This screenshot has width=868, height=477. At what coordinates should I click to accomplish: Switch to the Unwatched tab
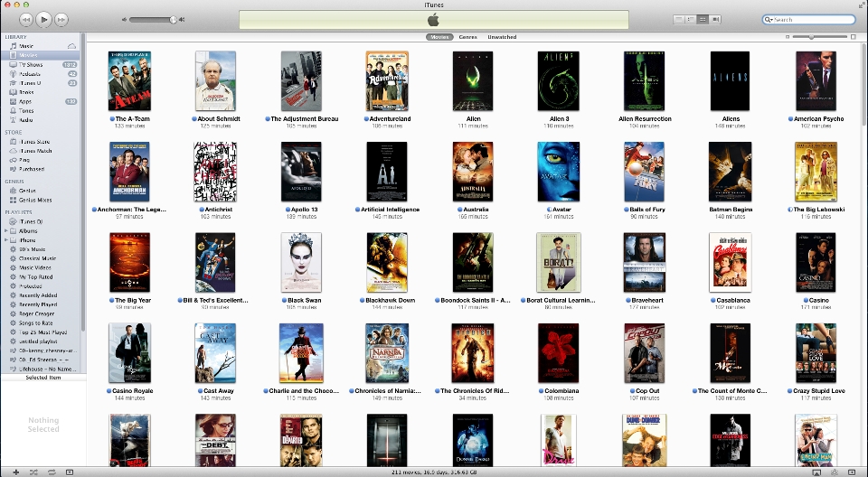[502, 37]
